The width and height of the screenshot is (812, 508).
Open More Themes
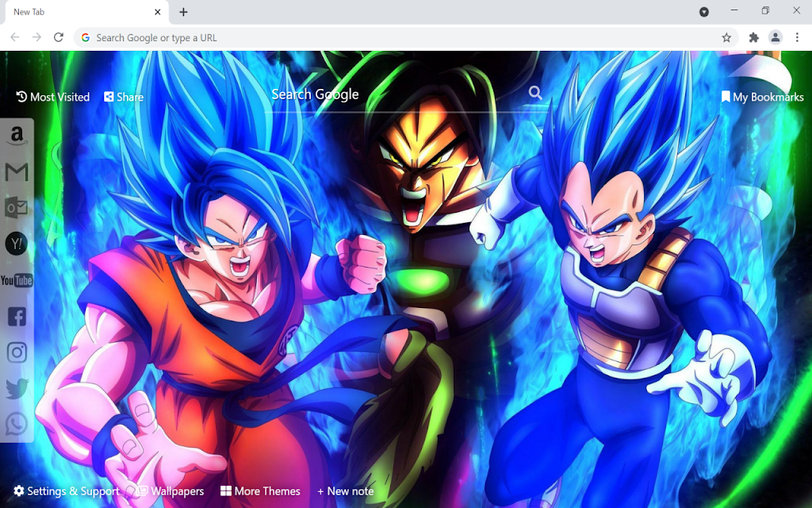click(x=260, y=491)
